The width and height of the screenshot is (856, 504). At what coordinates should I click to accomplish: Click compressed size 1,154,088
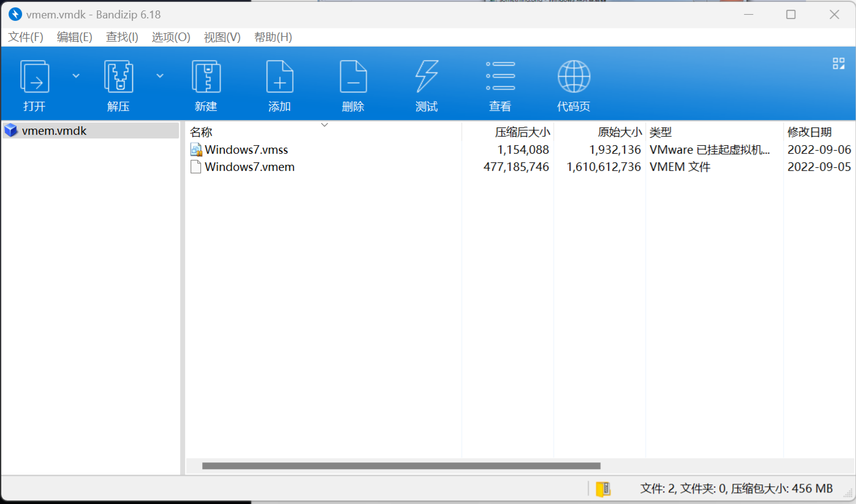523,149
